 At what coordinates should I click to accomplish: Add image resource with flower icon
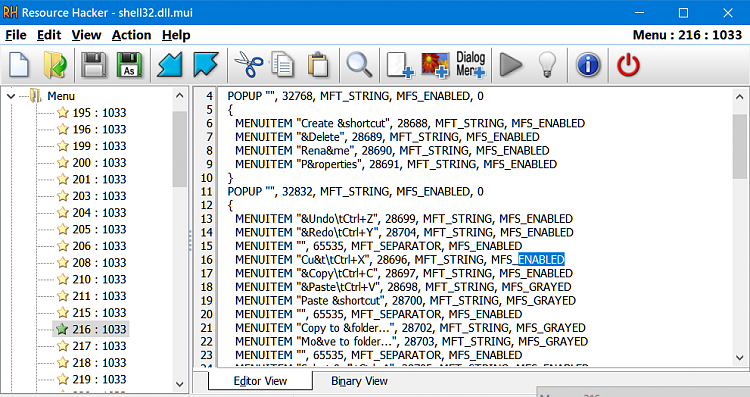tap(435, 65)
